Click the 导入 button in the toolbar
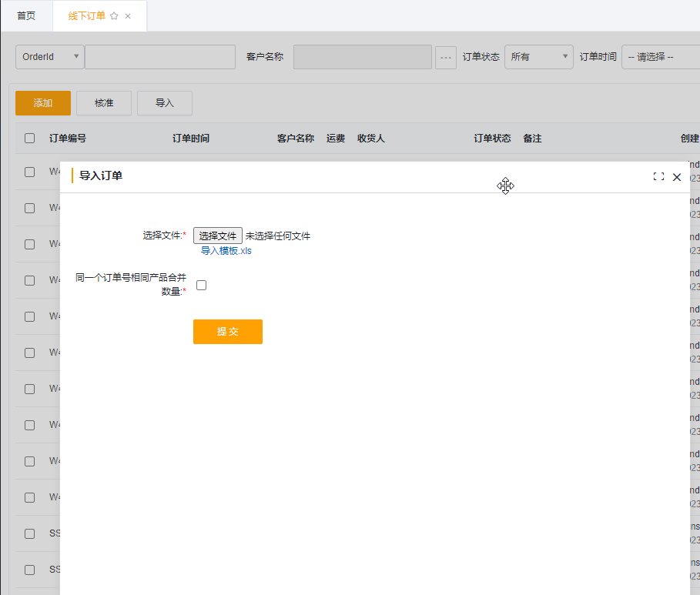 pyautogui.click(x=165, y=103)
